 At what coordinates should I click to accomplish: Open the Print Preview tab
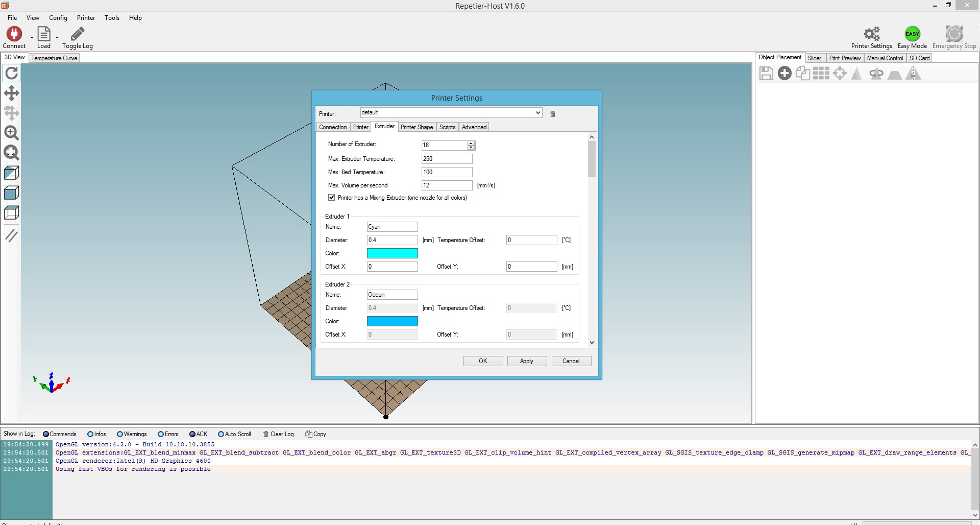[x=845, y=58]
